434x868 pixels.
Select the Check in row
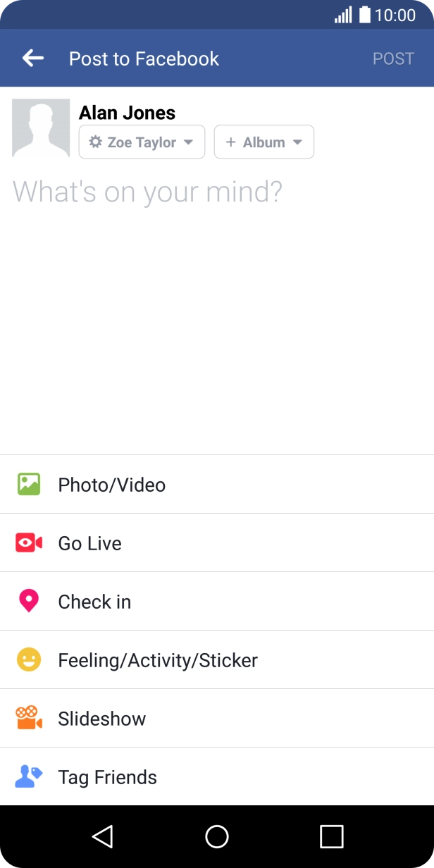[x=94, y=601]
